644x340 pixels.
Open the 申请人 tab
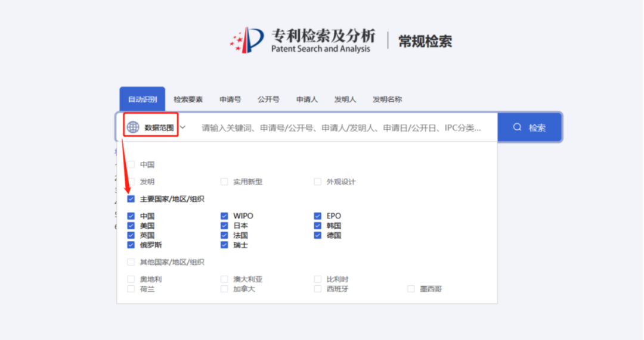tap(307, 99)
